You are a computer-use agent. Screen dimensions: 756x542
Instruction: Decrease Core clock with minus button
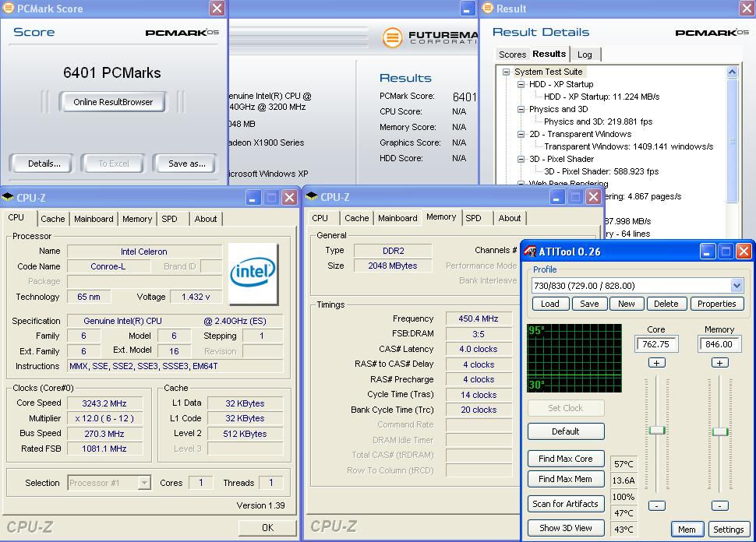click(657, 506)
